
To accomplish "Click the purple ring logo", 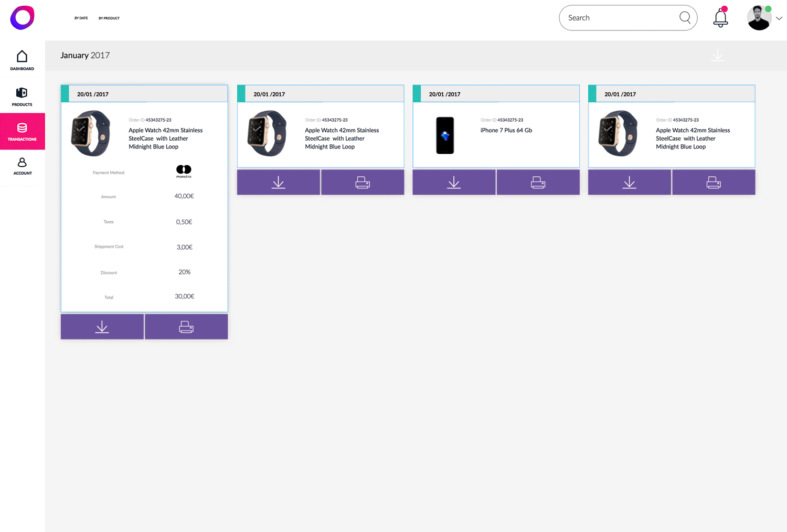I will [x=23, y=18].
